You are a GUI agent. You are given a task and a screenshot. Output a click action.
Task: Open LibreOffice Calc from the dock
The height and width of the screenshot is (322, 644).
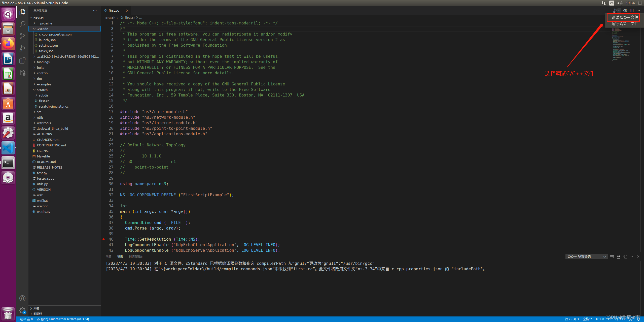point(8,74)
